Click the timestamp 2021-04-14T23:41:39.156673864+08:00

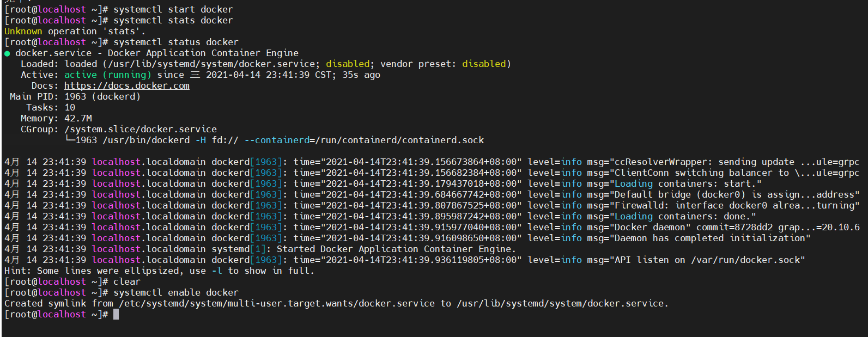click(421, 162)
